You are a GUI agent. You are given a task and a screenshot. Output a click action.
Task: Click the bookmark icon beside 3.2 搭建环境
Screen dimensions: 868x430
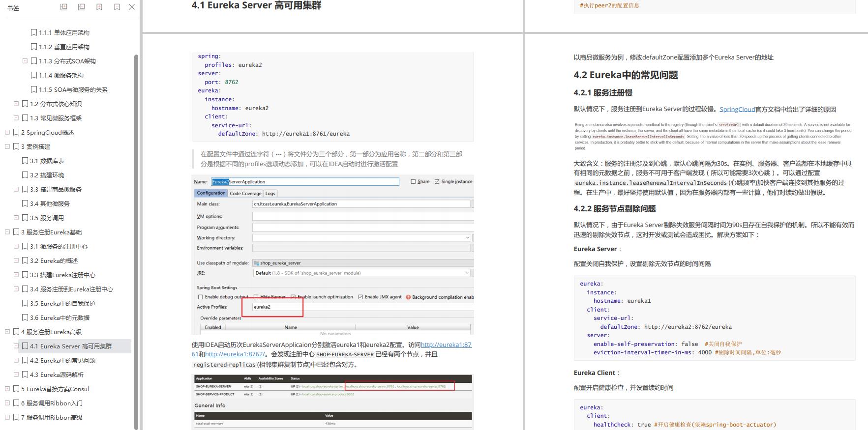[25, 175]
